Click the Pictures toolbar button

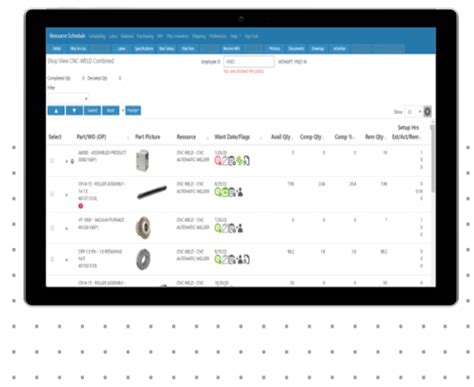click(x=275, y=49)
